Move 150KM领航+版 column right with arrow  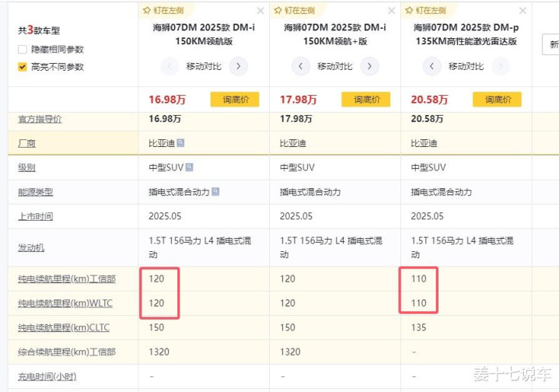point(370,66)
